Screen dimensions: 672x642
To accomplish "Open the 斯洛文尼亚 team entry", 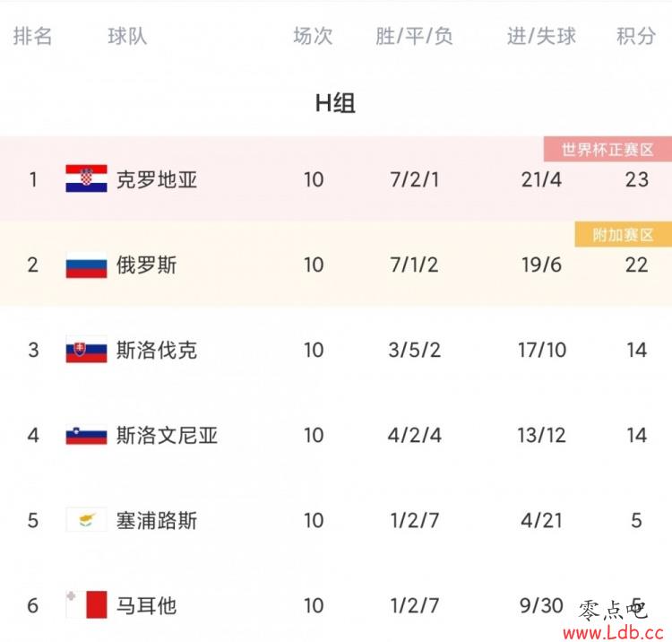I will (x=167, y=435).
